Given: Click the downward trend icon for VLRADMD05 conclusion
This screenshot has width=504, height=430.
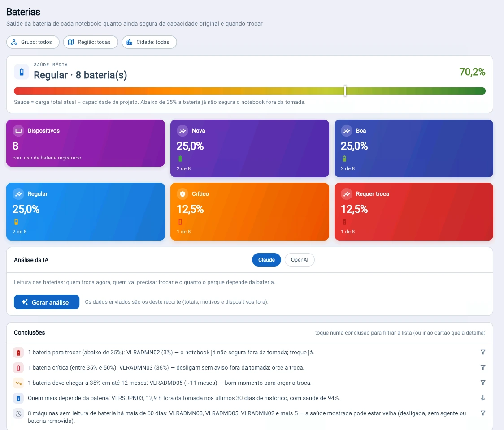Looking at the screenshot, I should pyautogui.click(x=18, y=383).
